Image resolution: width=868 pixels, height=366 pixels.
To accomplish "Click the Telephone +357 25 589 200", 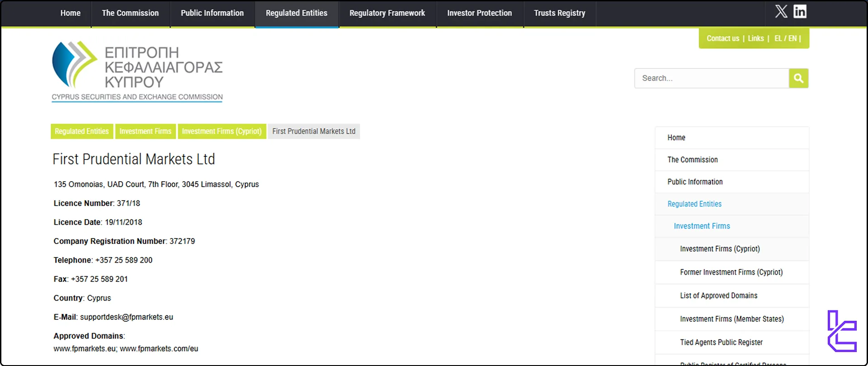I will (x=103, y=260).
